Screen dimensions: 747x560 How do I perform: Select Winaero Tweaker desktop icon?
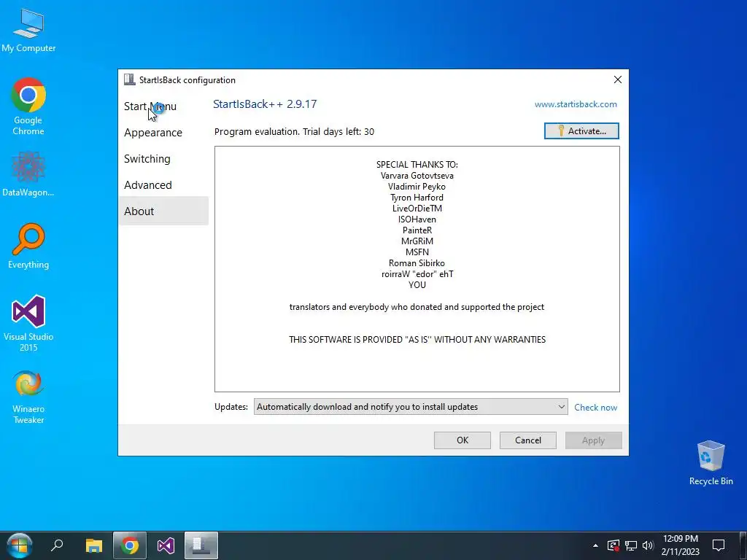tap(28, 397)
